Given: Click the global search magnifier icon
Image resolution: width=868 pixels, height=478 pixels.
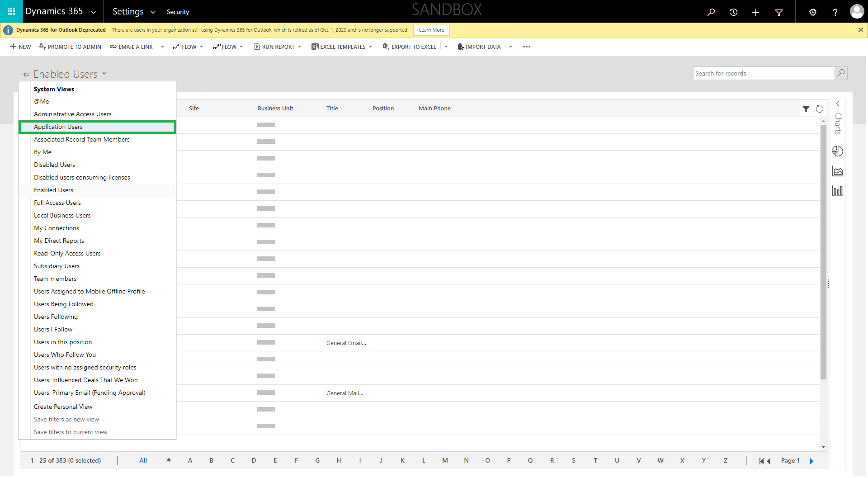Looking at the screenshot, I should (711, 12).
